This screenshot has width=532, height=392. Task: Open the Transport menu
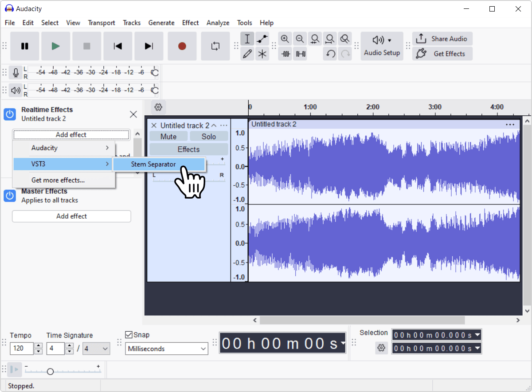point(101,23)
